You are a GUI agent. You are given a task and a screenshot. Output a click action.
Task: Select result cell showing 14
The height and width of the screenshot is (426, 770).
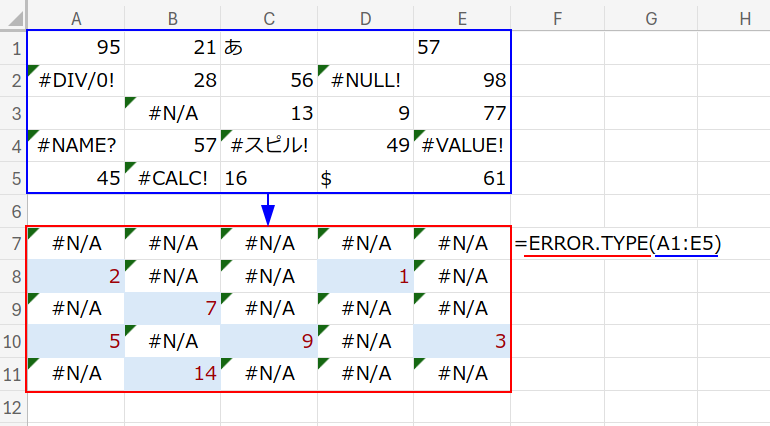(173, 374)
